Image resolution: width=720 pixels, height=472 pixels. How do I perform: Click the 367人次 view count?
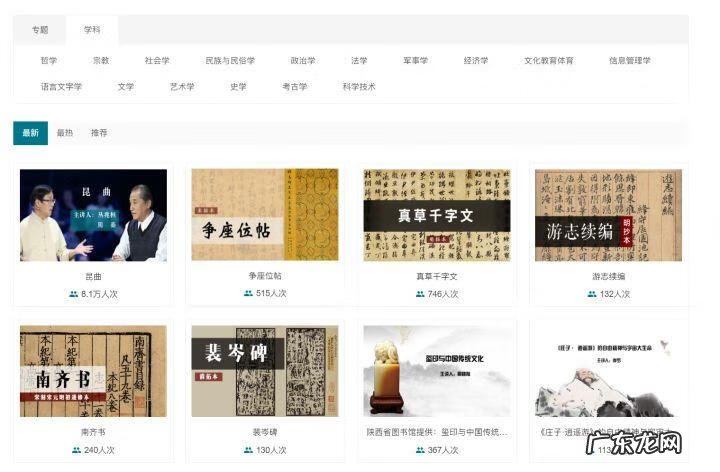(443, 450)
